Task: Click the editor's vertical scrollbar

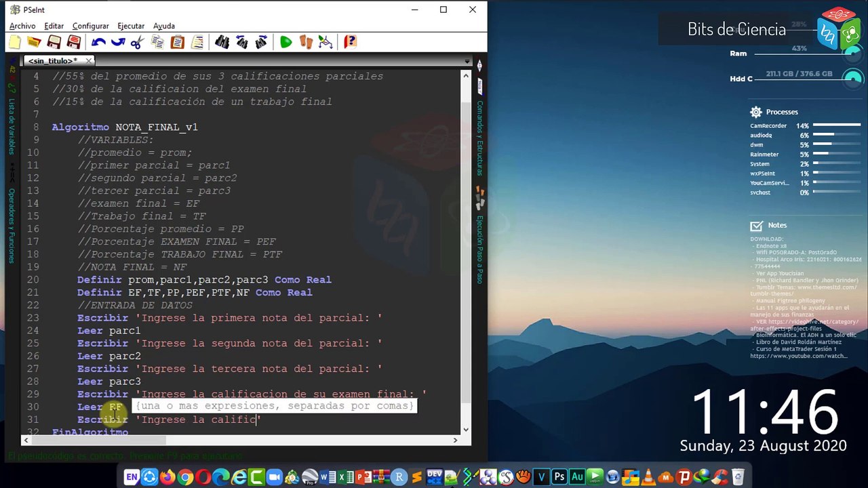Action: click(466, 251)
